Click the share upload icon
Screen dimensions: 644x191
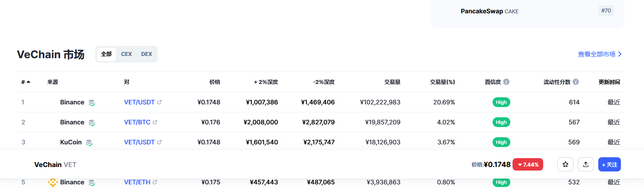pyautogui.click(x=586, y=164)
